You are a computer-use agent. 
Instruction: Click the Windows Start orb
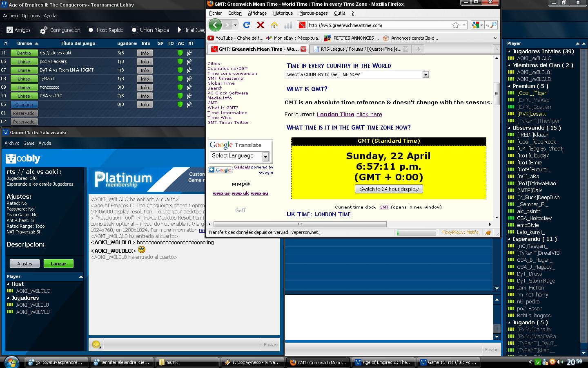[11, 362]
